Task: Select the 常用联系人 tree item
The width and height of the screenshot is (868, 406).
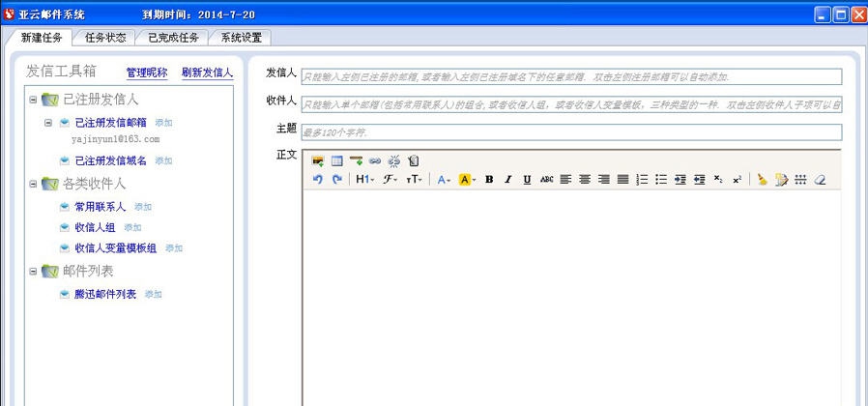Action: point(101,207)
